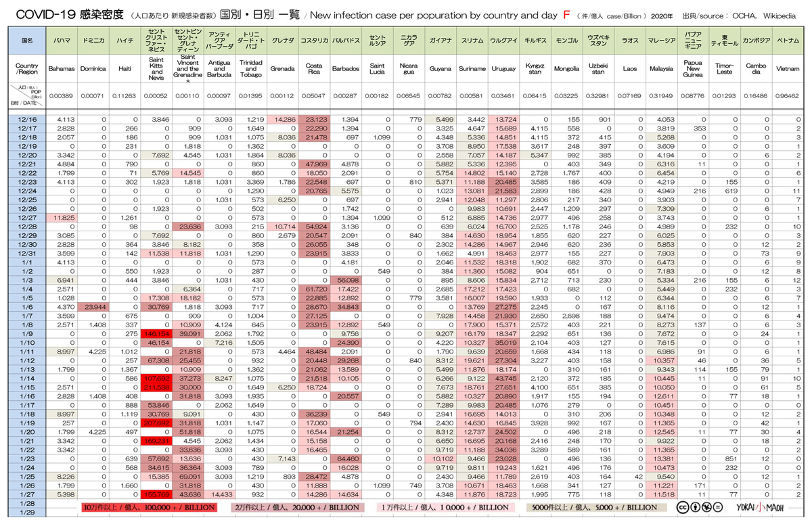Click the '12/25' date row label

click(x=27, y=200)
